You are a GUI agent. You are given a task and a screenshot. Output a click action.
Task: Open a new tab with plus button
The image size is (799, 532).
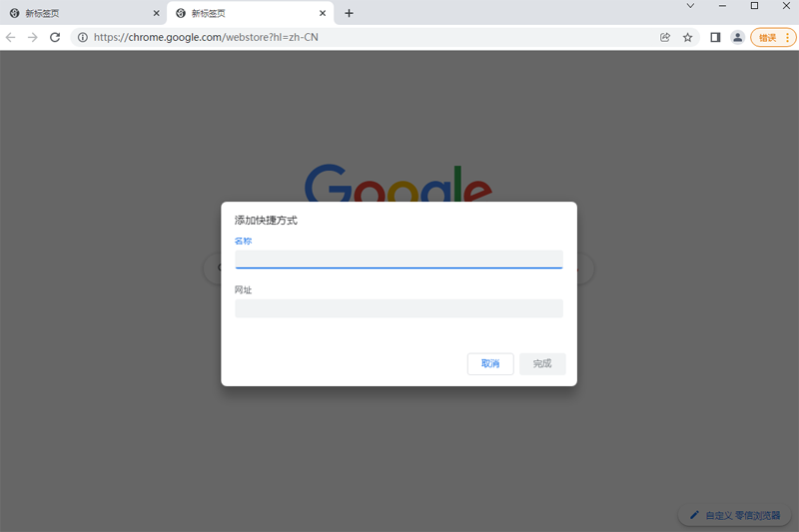coord(349,13)
